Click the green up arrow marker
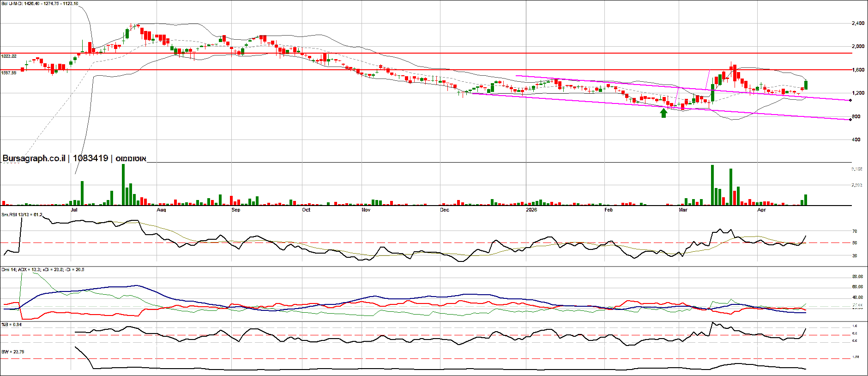 663,113
